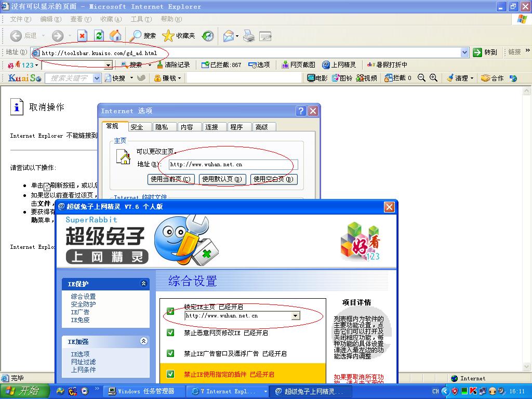Screen dimensions: 532x399
Task: Open the 工具 menu
Action: coord(141,19)
